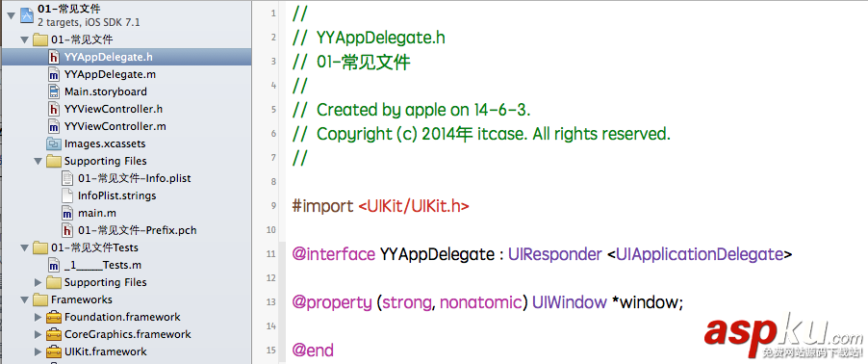868x364 pixels.
Task: Open YYViewController.m in the navigator
Action: pyautogui.click(x=115, y=126)
